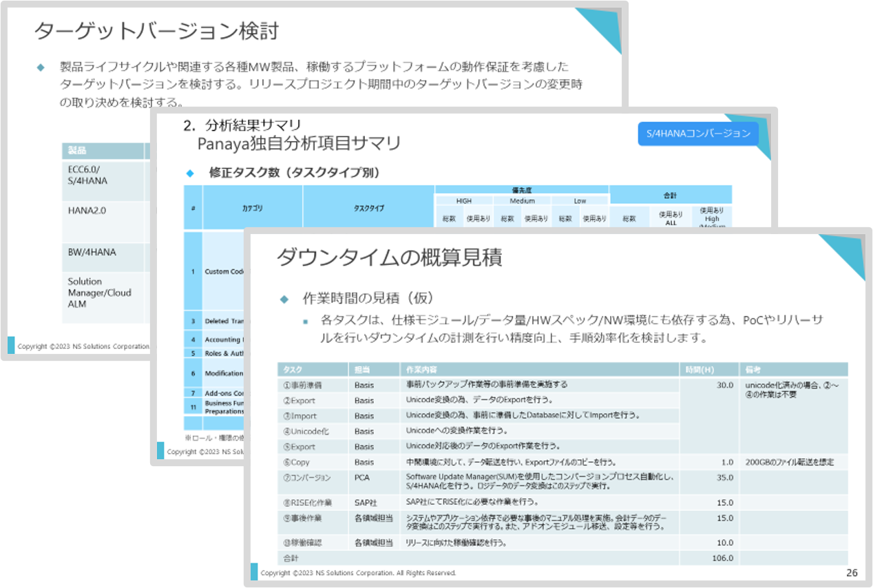Select the ダウンタイムの概算見積 heading
The height and width of the screenshot is (588, 873).
coord(389,258)
